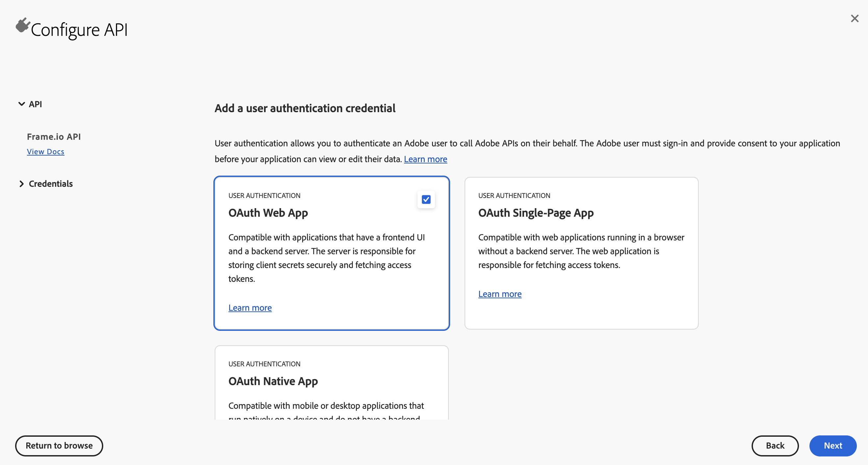The height and width of the screenshot is (465, 868).
Task: Click the Return to browse button
Action: pyautogui.click(x=59, y=446)
